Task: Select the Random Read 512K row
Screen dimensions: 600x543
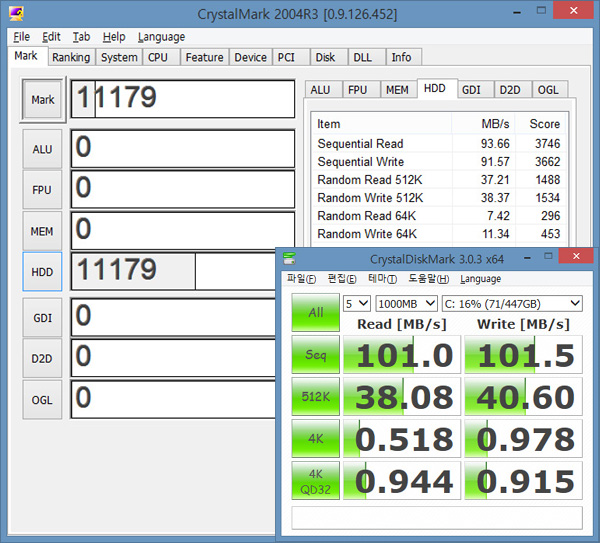Action: pos(439,179)
